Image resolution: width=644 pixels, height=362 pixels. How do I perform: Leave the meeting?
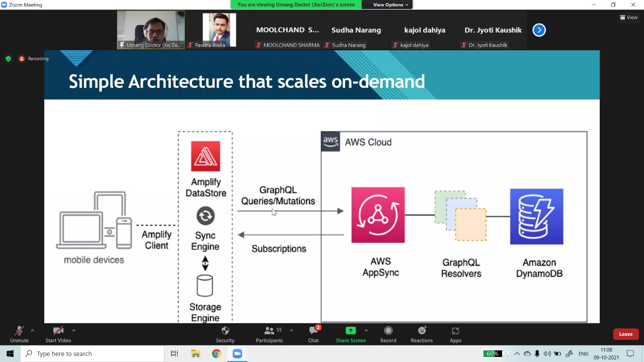pos(626,334)
